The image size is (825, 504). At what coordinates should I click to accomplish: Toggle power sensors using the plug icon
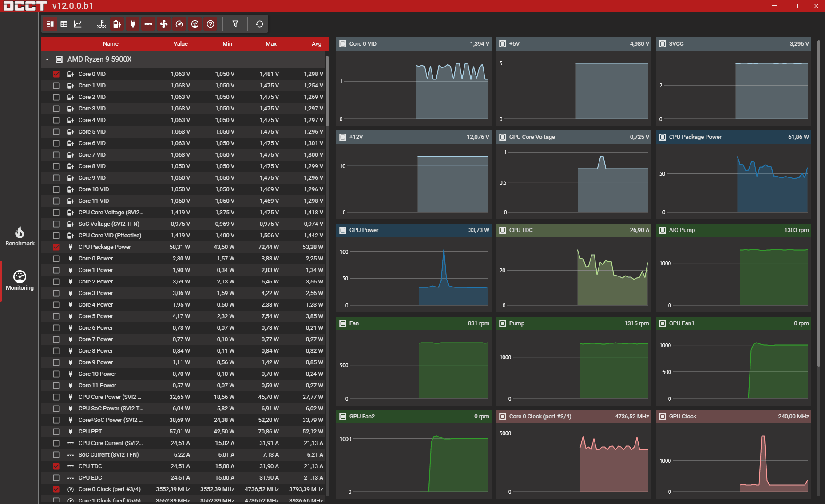point(132,24)
